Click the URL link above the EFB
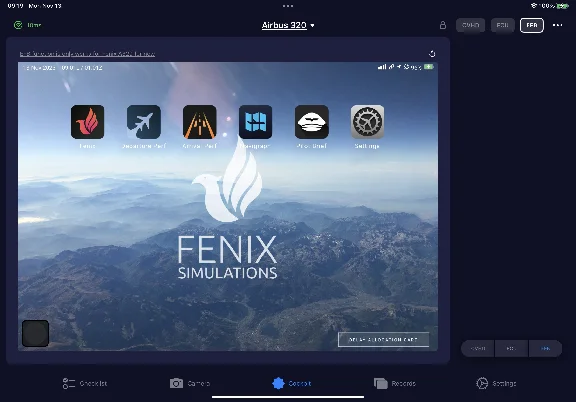The width and height of the screenshot is (576, 402). [x=87, y=54]
